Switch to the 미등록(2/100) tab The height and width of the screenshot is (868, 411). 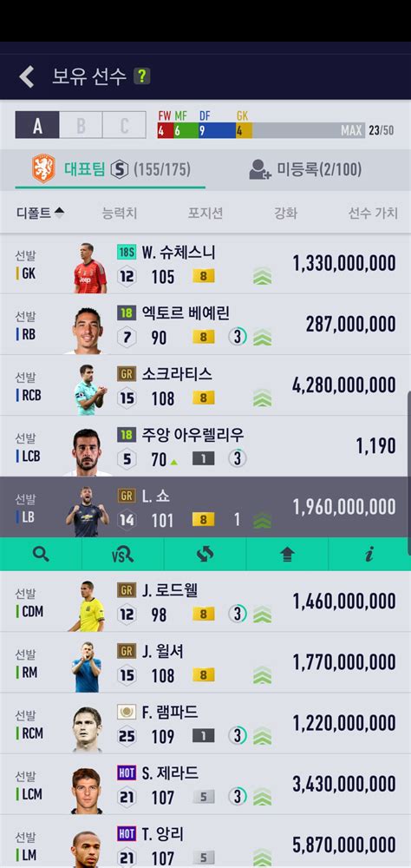(x=305, y=169)
